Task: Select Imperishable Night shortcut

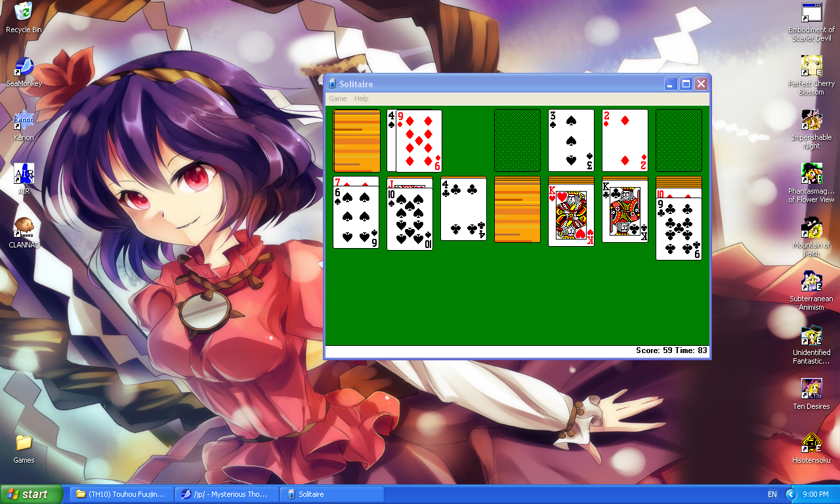Action: [811, 129]
